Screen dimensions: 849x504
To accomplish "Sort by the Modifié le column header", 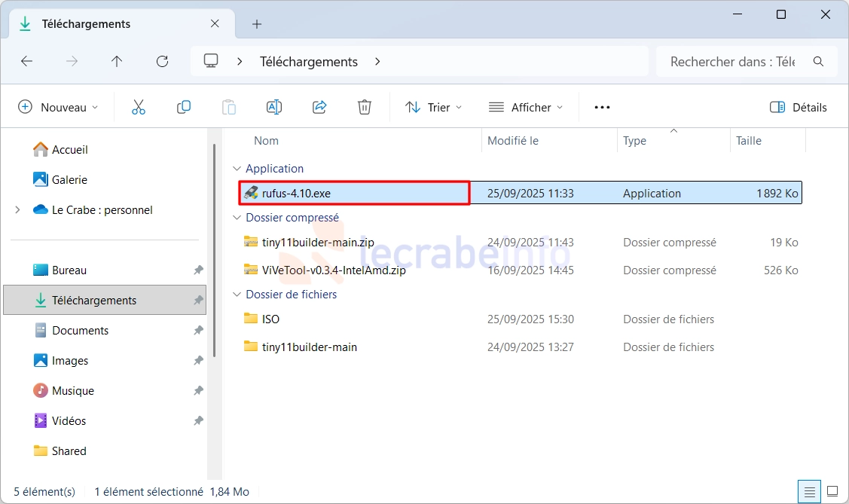I will 513,141.
